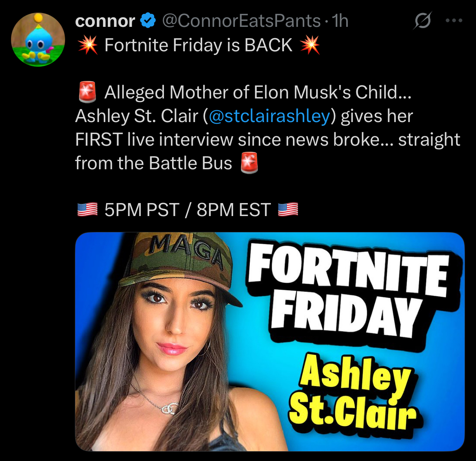
Task: Click the "5PM PST / 8PM EST" time text
Action: pyautogui.click(x=188, y=210)
